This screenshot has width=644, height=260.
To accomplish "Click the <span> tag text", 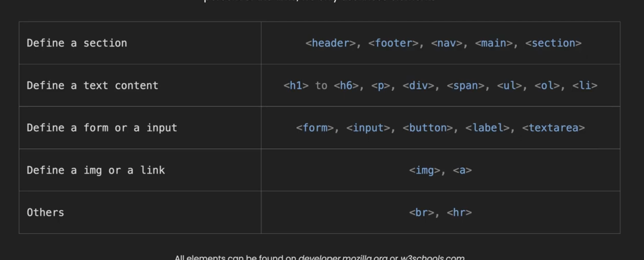I will click(x=466, y=86).
